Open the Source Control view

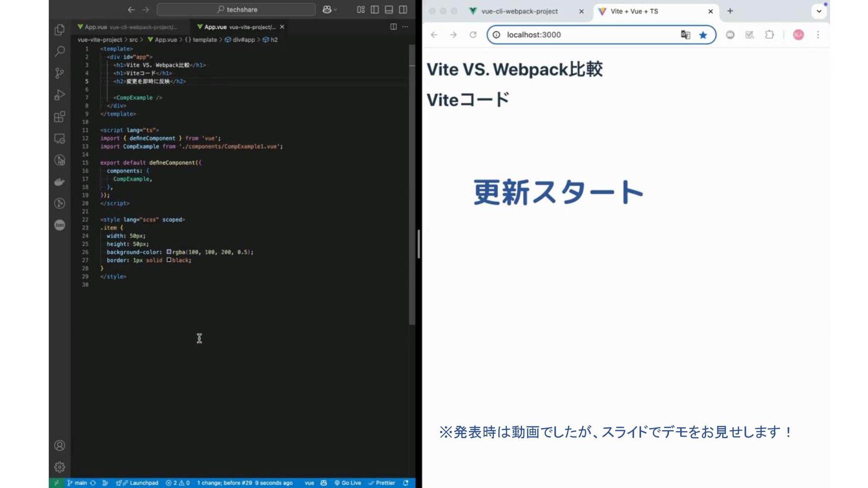(60, 73)
